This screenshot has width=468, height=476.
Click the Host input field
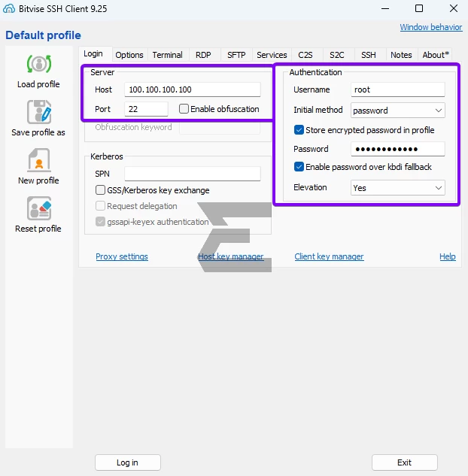193,89
